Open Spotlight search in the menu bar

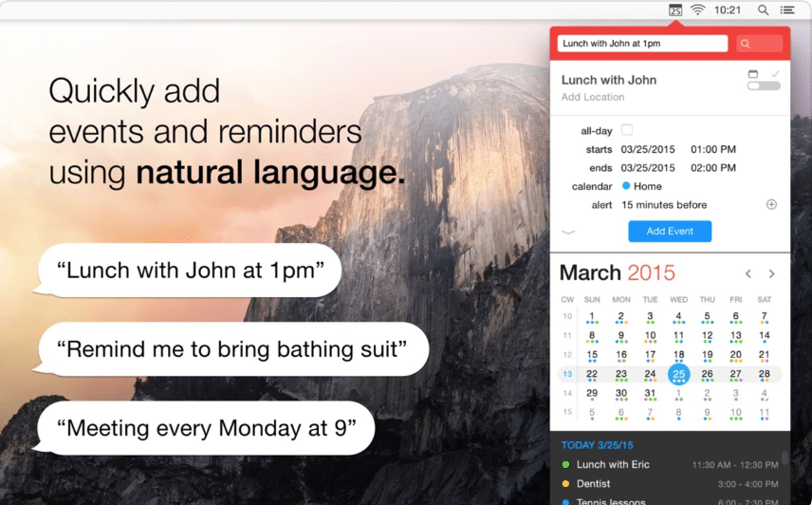click(763, 9)
